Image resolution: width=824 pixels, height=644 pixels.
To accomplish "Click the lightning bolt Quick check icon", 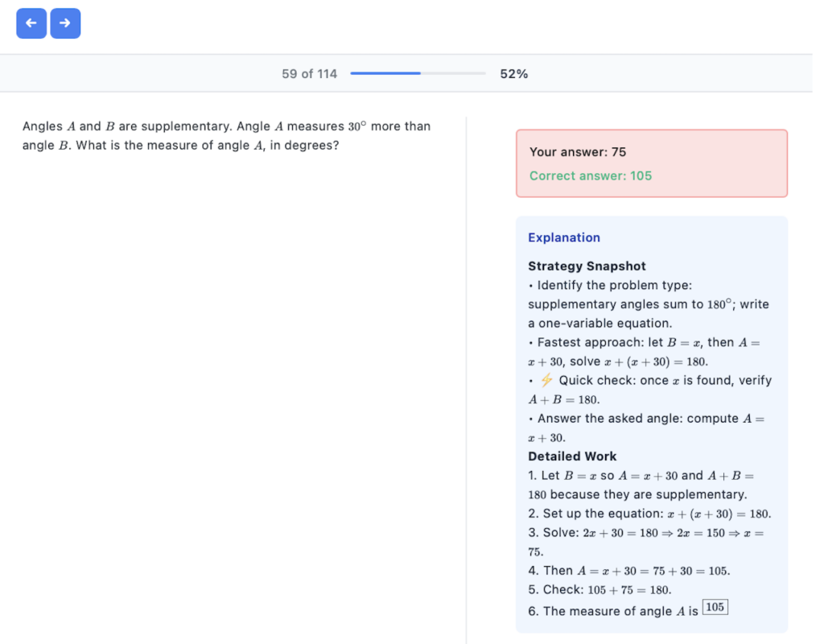I will click(546, 381).
